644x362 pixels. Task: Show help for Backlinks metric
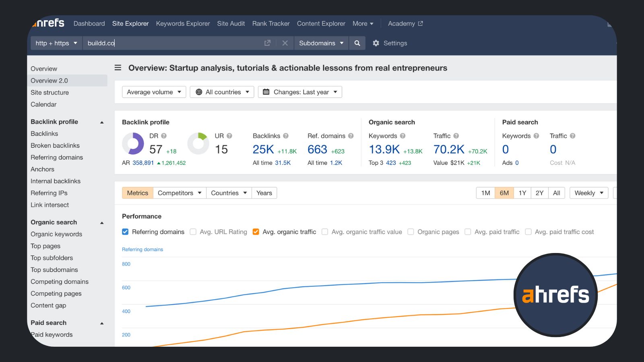(286, 136)
